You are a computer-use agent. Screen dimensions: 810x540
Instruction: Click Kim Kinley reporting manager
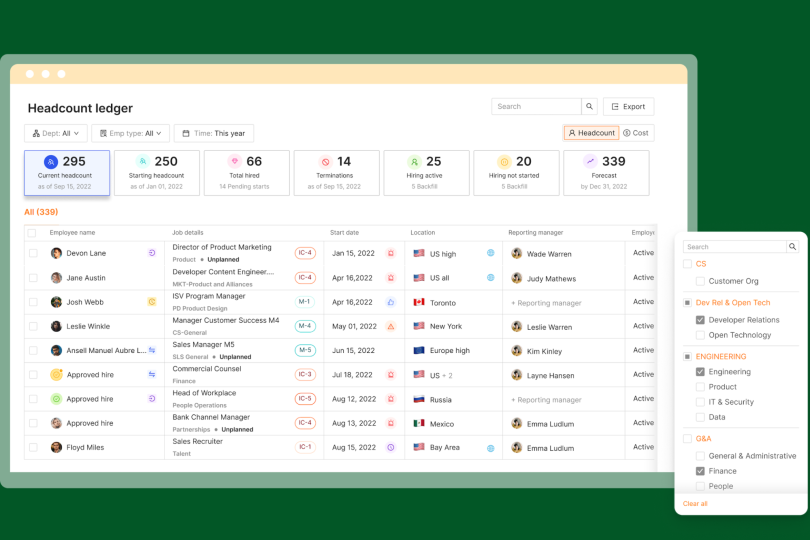(544, 351)
